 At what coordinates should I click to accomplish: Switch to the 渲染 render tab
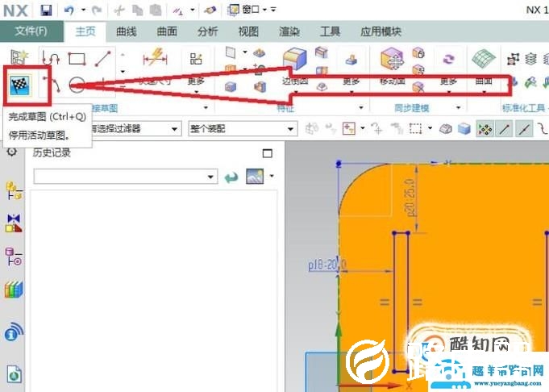coord(289,31)
